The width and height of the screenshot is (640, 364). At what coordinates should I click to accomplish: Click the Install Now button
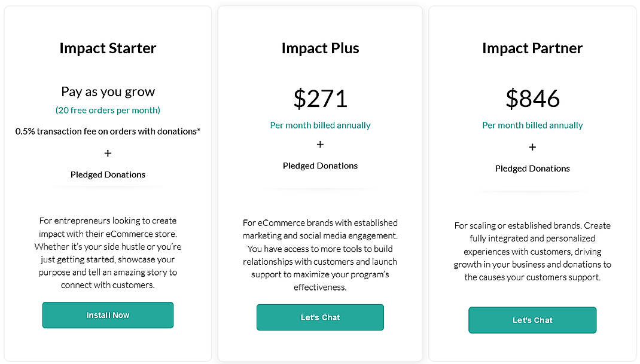pos(108,315)
